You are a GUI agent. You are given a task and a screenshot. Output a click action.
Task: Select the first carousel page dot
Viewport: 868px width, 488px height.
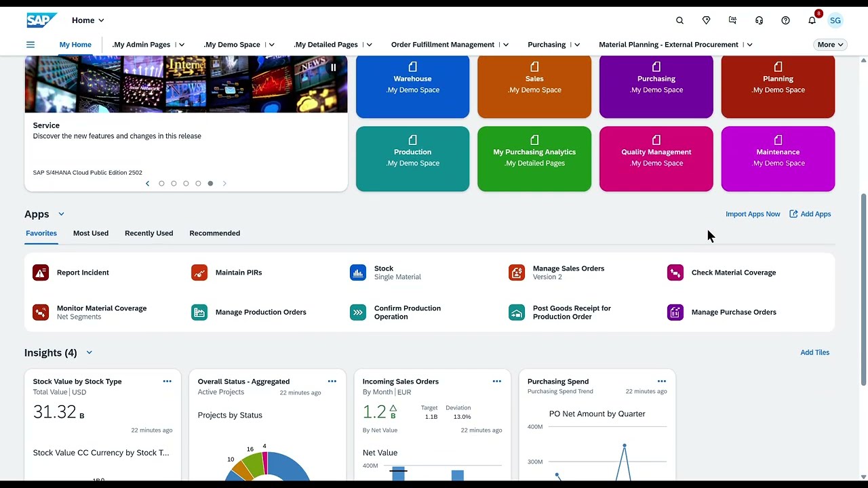pyautogui.click(x=161, y=184)
